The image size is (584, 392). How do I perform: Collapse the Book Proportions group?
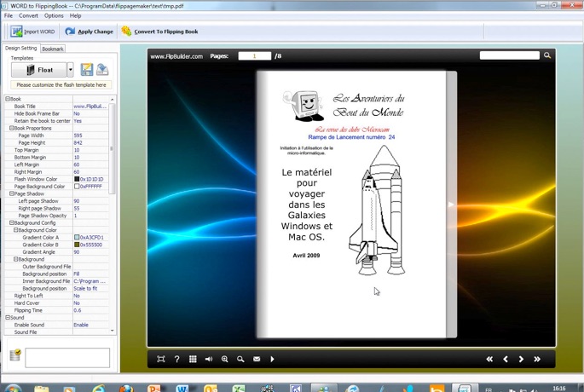[x=12, y=128]
